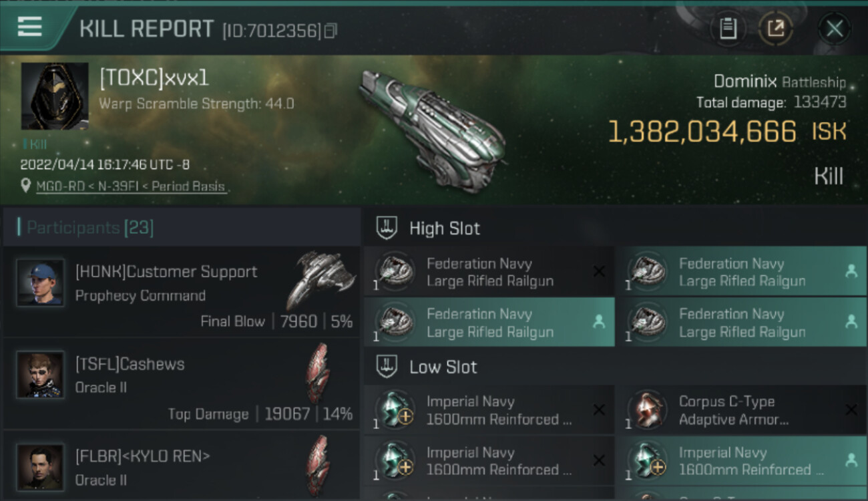Viewport: 868px width, 501px height.
Task: Open KYLO REN participant entry
Action: (x=182, y=466)
